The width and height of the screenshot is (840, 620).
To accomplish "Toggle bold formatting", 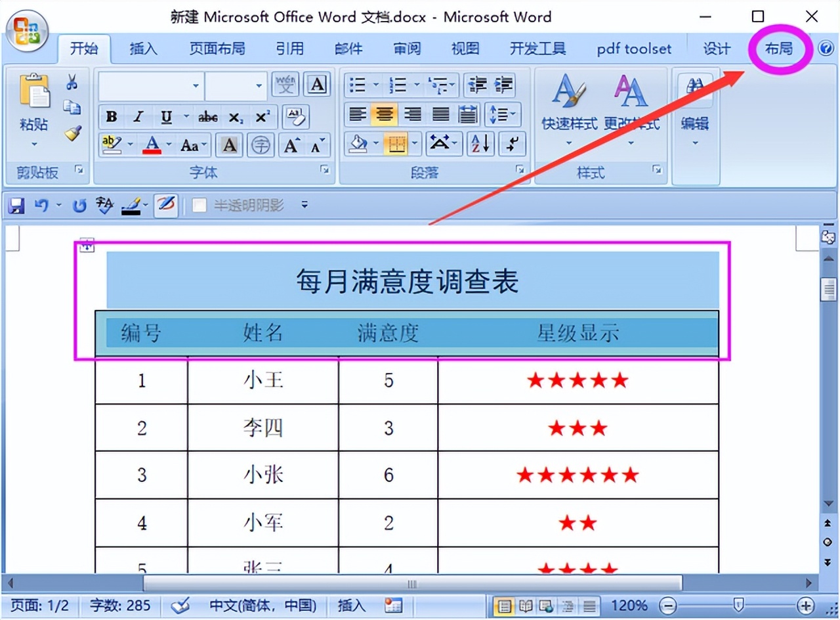I will pyautogui.click(x=112, y=118).
